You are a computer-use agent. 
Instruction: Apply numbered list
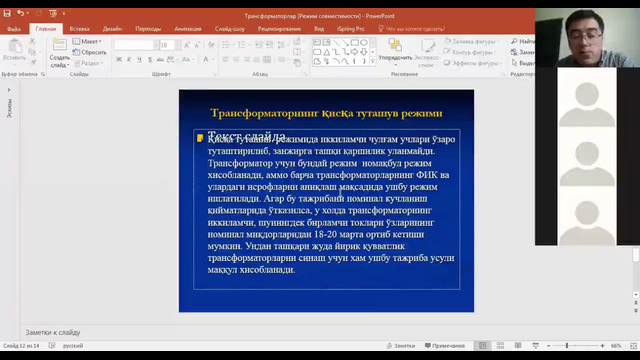(243, 45)
